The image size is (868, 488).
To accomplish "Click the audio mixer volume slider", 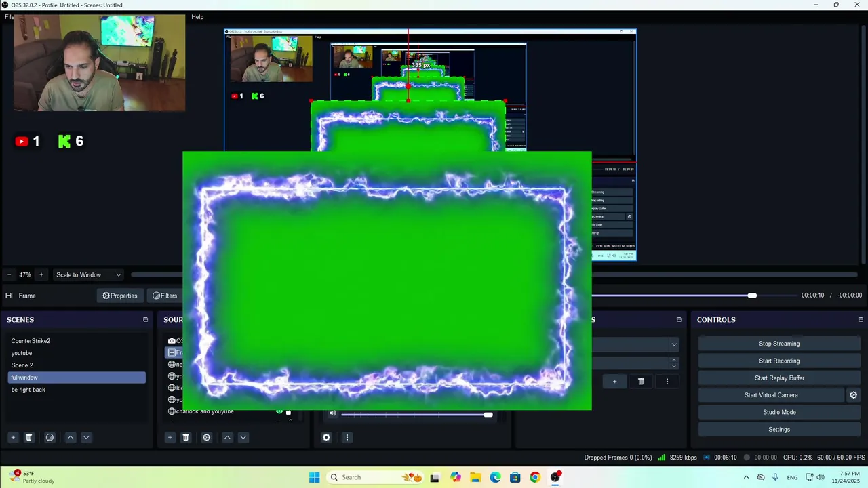I will (416, 414).
